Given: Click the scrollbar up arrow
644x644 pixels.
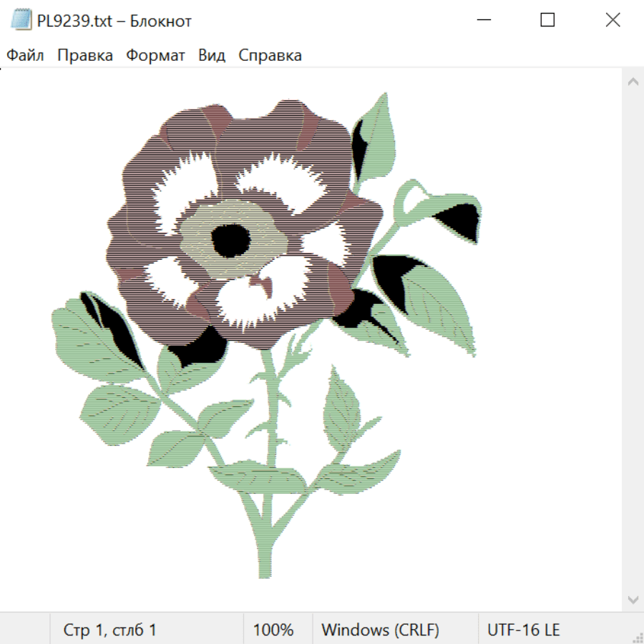Looking at the screenshot, I should click(x=633, y=82).
